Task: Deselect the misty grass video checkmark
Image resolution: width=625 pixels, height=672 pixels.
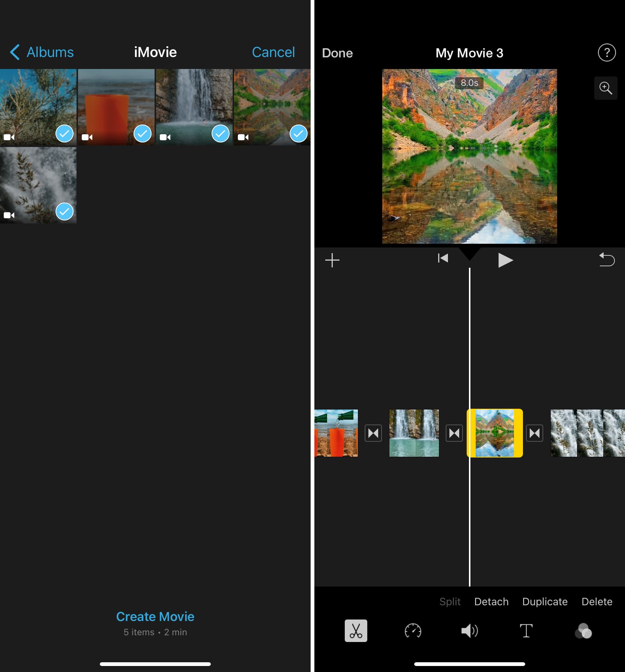Action: coord(65,211)
